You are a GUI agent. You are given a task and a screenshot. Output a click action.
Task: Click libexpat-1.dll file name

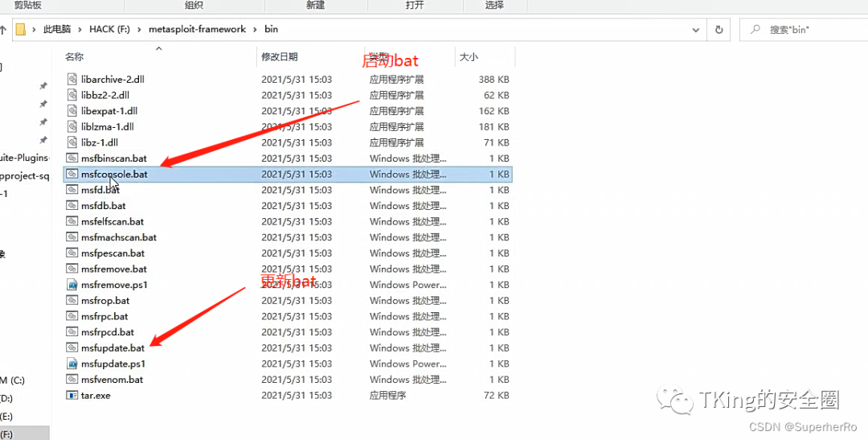pyautogui.click(x=109, y=111)
